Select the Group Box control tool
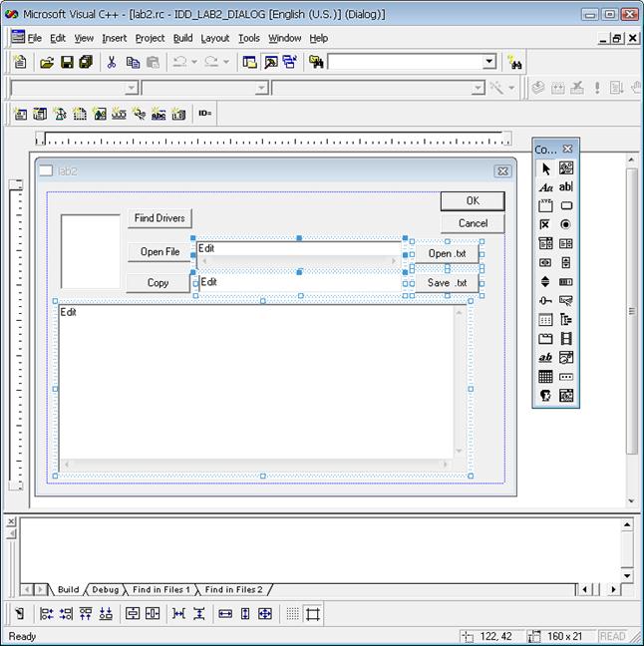The height and width of the screenshot is (646, 644). (545, 205)
